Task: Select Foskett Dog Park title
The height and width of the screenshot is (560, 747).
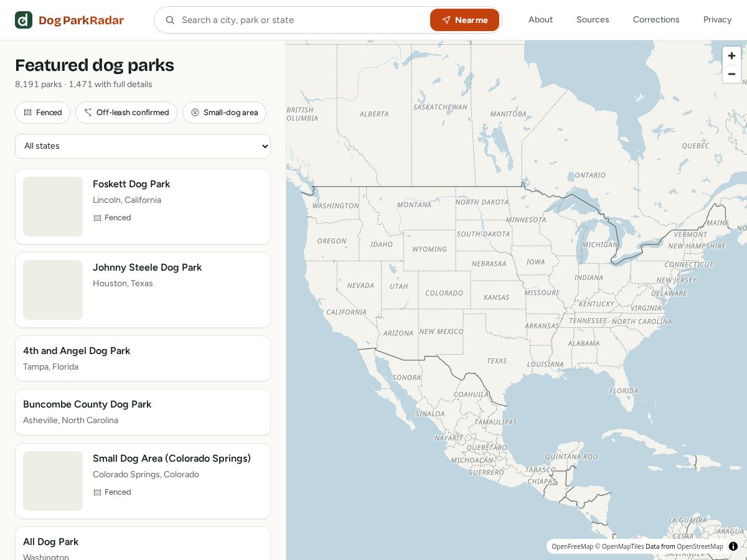Action: click(x=131, y=184)
